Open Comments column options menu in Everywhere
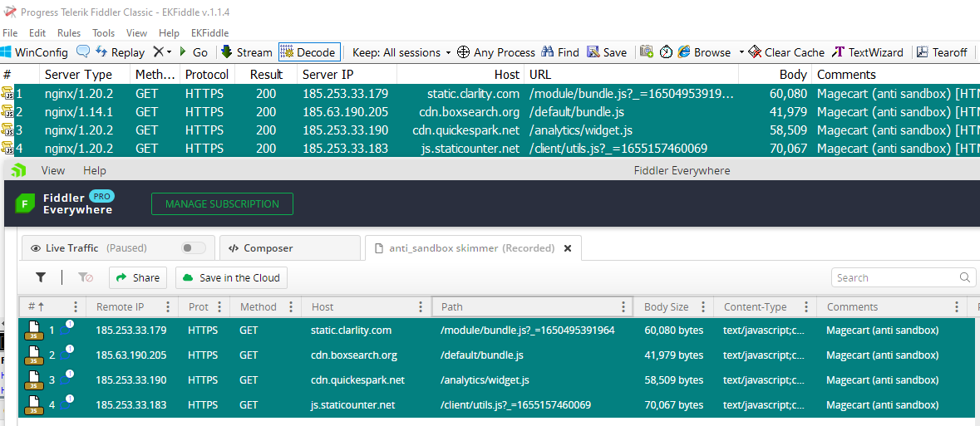980x426 pixels. click(956, 306)
